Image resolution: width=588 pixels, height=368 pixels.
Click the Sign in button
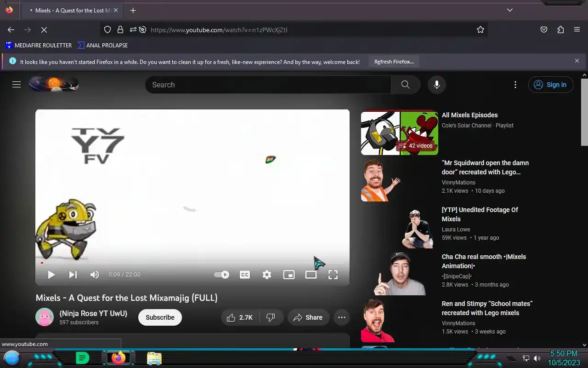click(x=551, y=85)
